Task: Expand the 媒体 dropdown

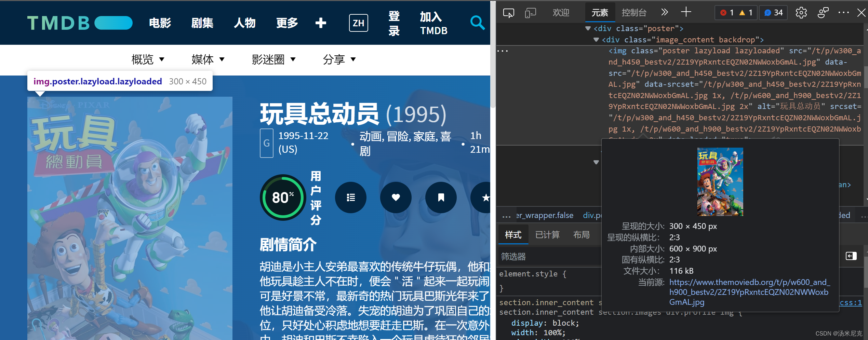Action: point(208,59)
